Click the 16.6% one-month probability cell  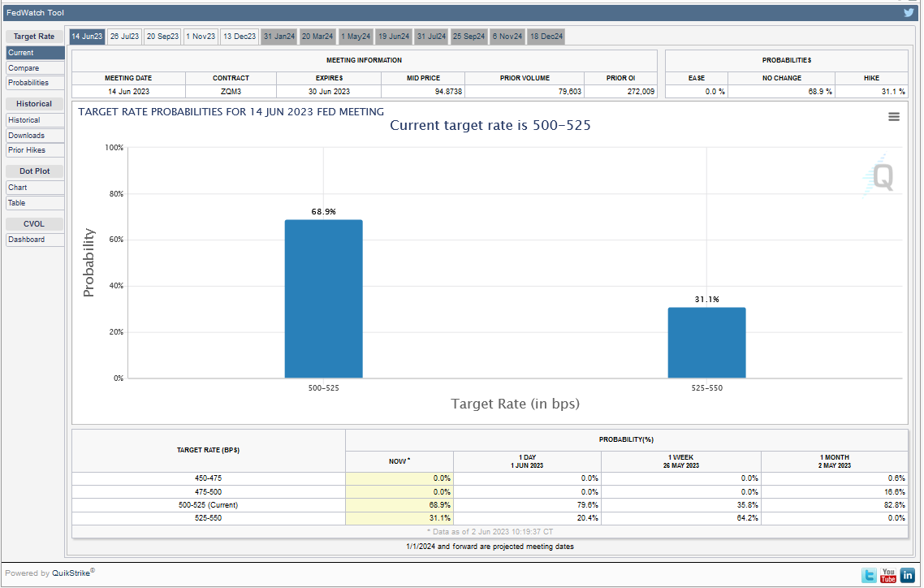point(835,492)
